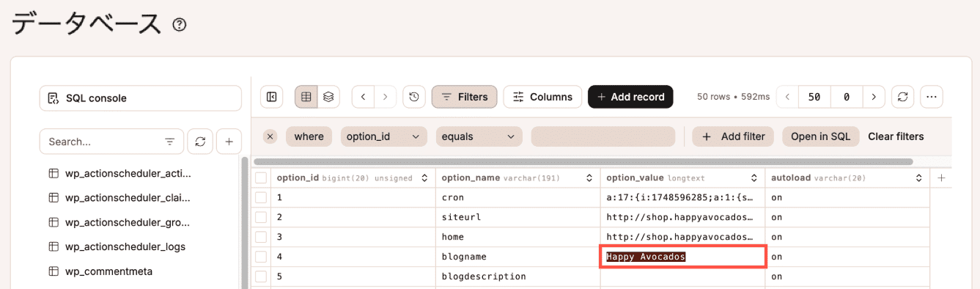Go back to the previous view
The height and width of the screenshot is (289, 980).
[364, 97]
